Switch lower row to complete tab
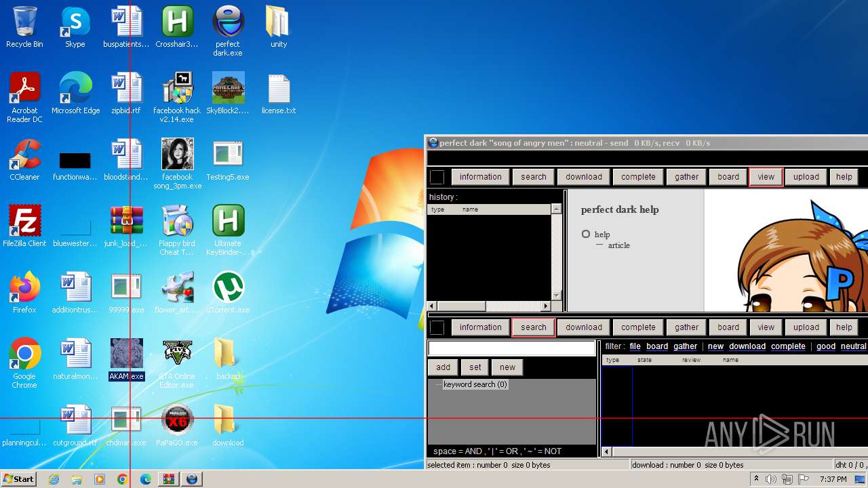 pyautogui.click(x=638, y=327)
